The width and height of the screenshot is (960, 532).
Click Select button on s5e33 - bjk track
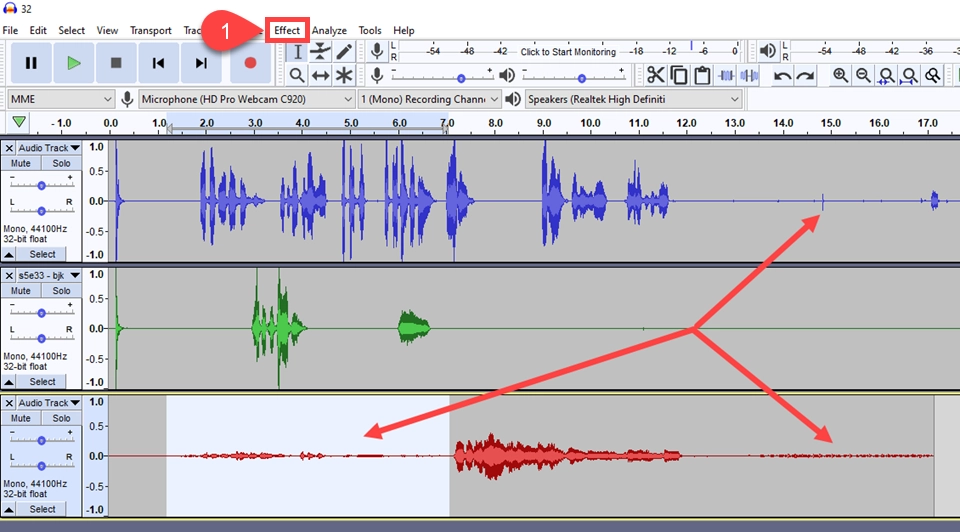click(42, 381)
